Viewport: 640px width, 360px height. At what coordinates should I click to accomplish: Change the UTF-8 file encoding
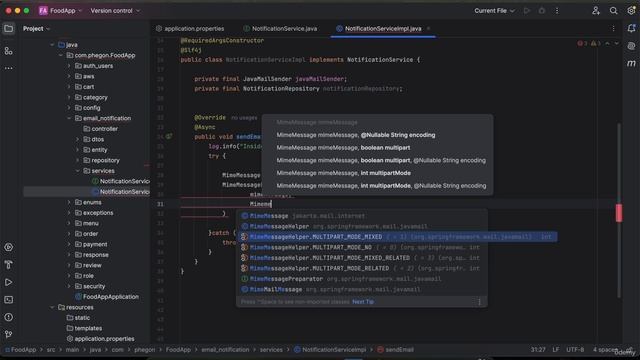tap(575, 350)
